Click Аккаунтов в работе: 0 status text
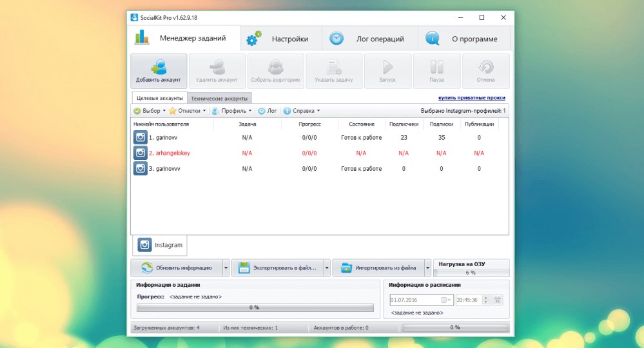Screen dimensions: 644x348 tap(341, 328)
